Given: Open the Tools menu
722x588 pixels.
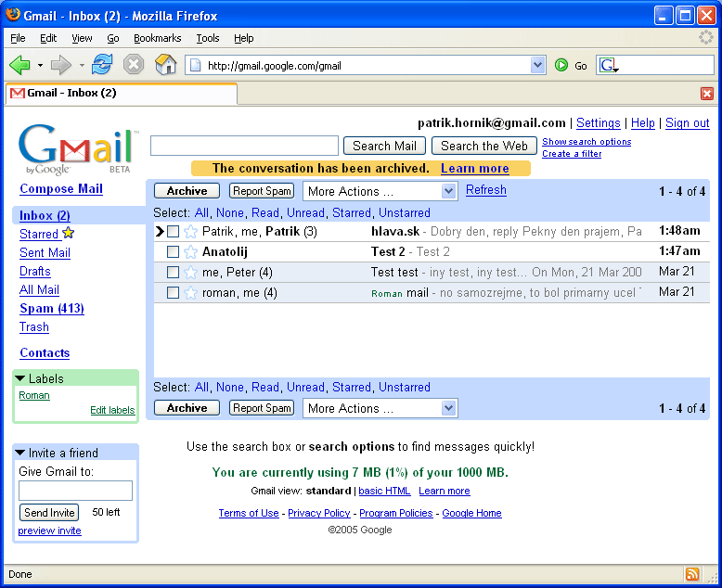Looking at the screenshot, I should (x=208, y=38).
